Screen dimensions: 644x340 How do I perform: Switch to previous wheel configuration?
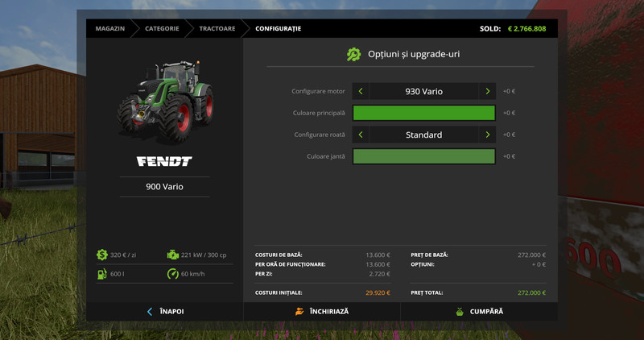click(x=361, y=135)
